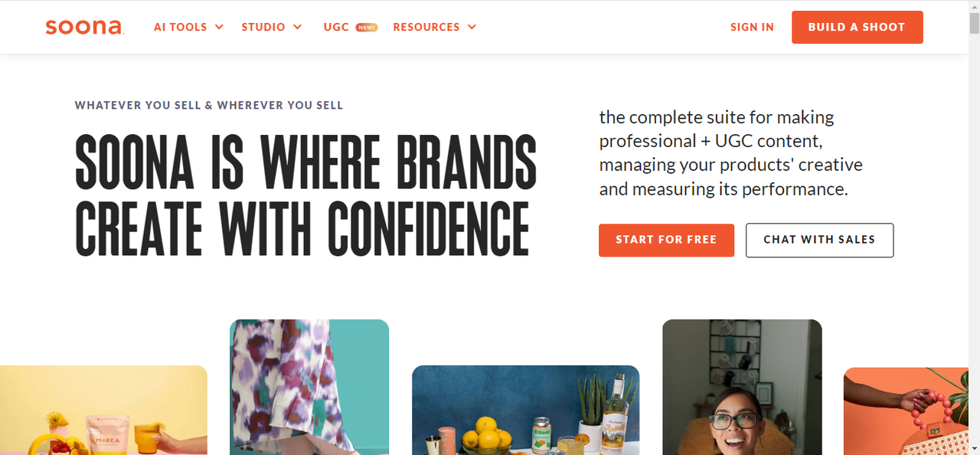Click the Sign In link
The image size is (980, 455).
pyautogui.click(x=752, y=27)
